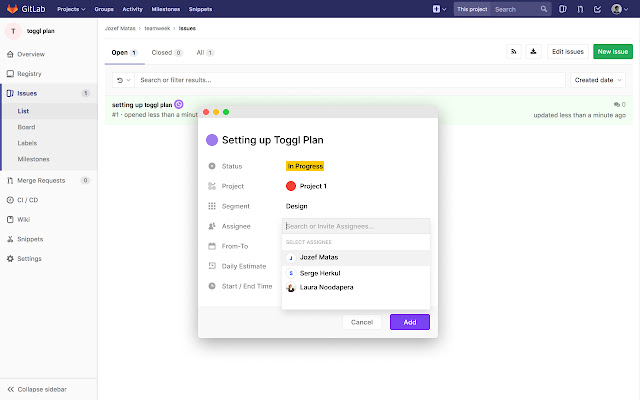
Task: Click Cancel in the dialog
Action: click(362, 322)
